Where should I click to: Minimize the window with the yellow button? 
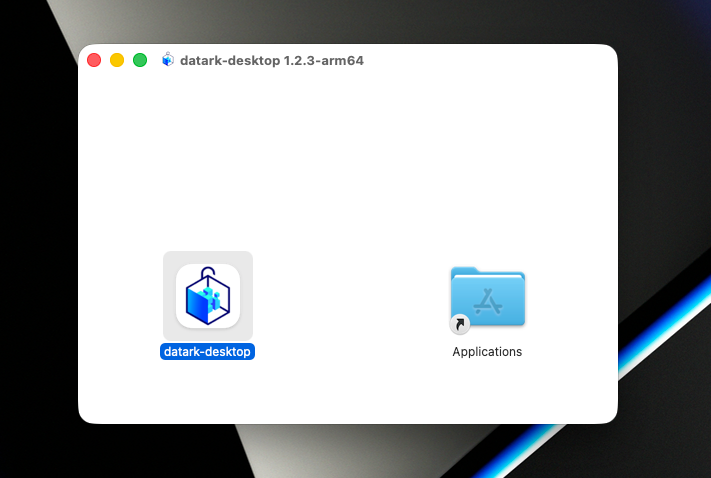(117, 60)
